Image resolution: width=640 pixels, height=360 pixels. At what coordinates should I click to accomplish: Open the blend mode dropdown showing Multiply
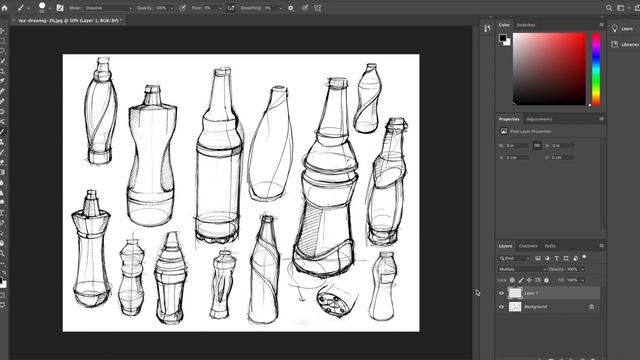click(522, 269)
